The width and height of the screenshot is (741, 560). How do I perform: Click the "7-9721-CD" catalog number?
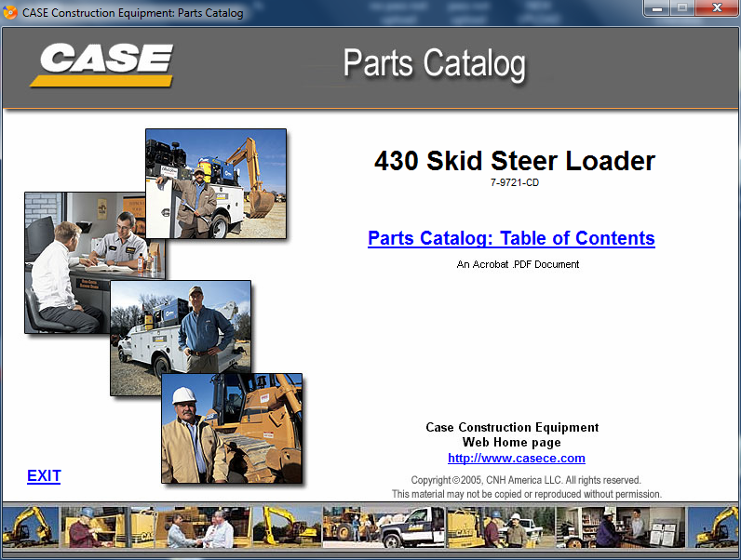515,182
